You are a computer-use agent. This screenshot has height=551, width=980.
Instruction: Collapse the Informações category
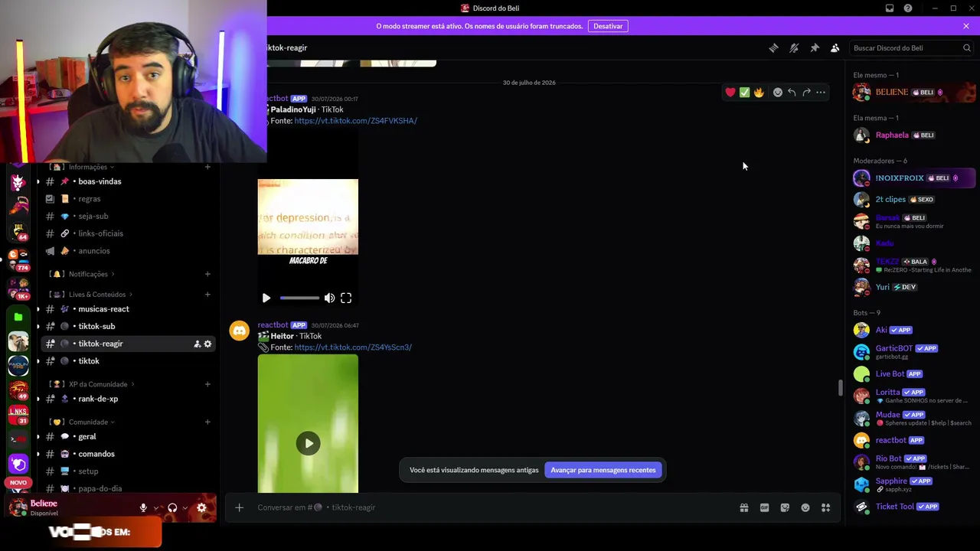82,167
